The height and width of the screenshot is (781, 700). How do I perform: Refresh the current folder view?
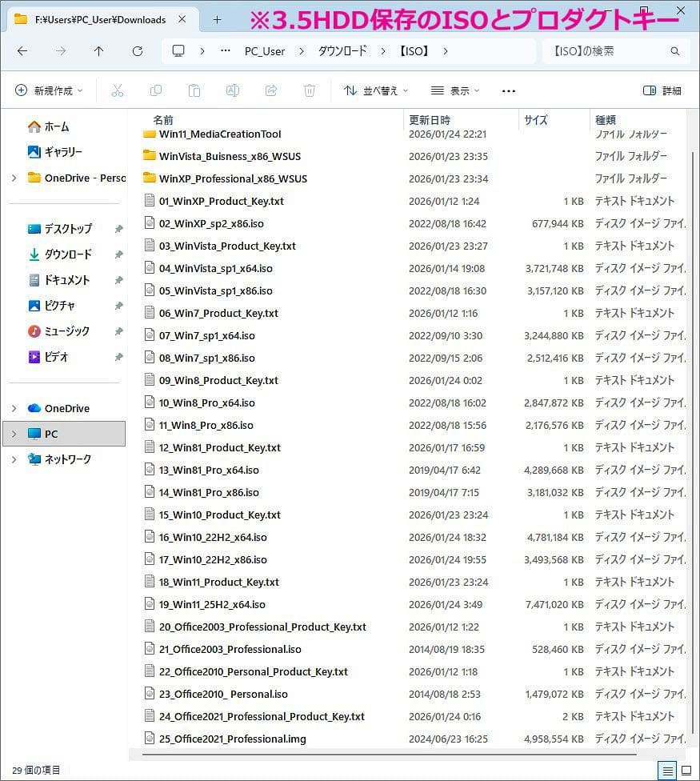pos(137,51)
